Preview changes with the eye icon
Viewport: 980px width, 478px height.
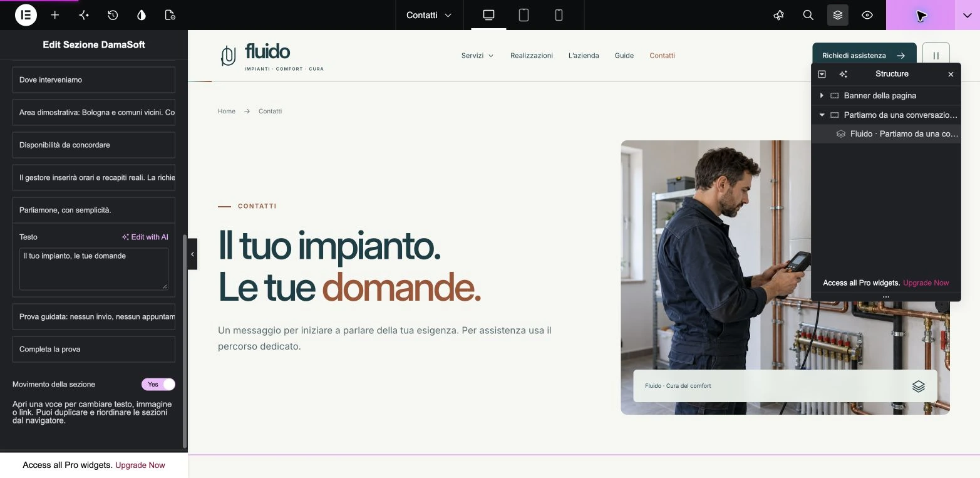867,15
